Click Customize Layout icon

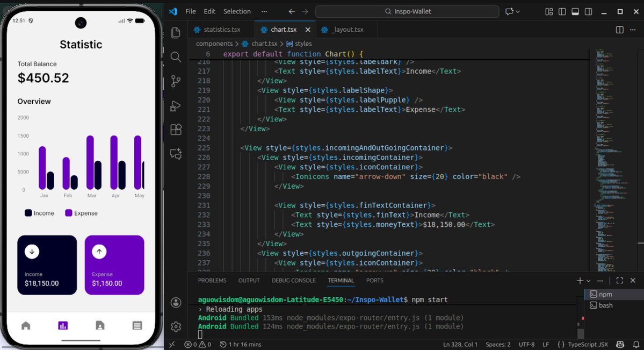click(549, 11)
